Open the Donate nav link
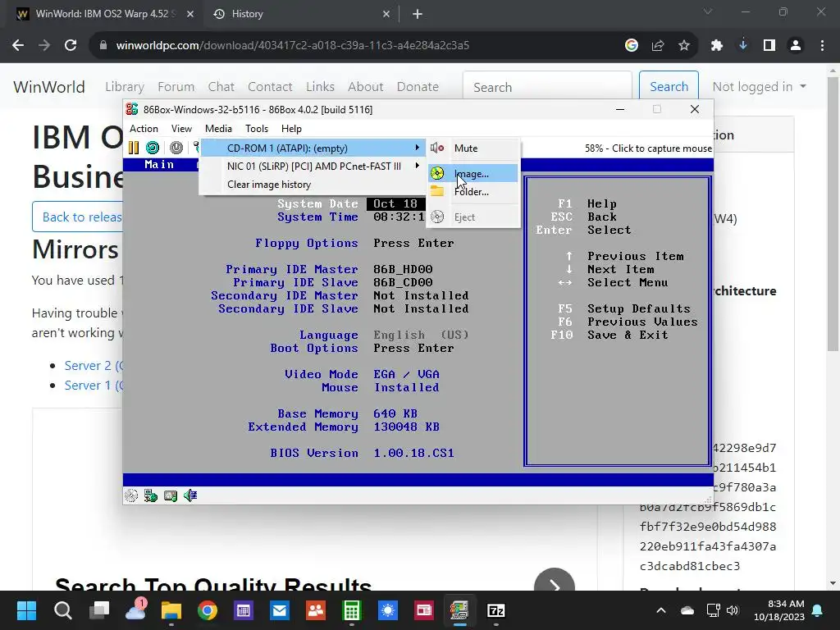 pyautogui.click(x=418, y=87)
